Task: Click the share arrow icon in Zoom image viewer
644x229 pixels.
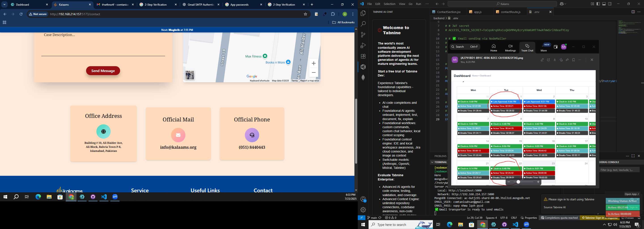Action: click(x=567, y=60)
